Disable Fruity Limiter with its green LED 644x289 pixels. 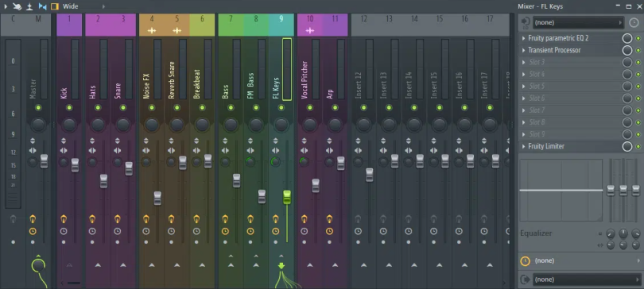click(638, 147)
